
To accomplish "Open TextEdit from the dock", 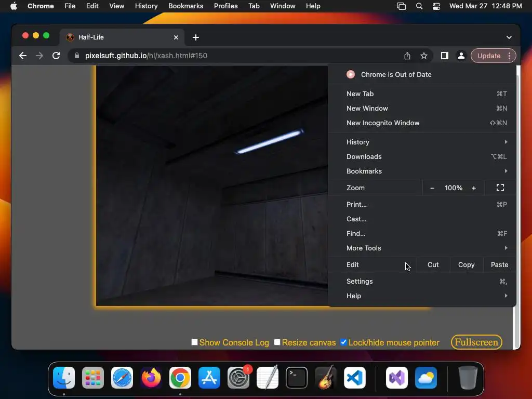I will 268,378.
